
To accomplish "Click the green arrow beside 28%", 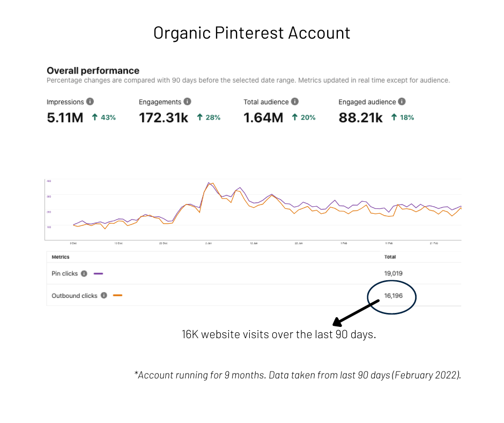I will (199, 117).
